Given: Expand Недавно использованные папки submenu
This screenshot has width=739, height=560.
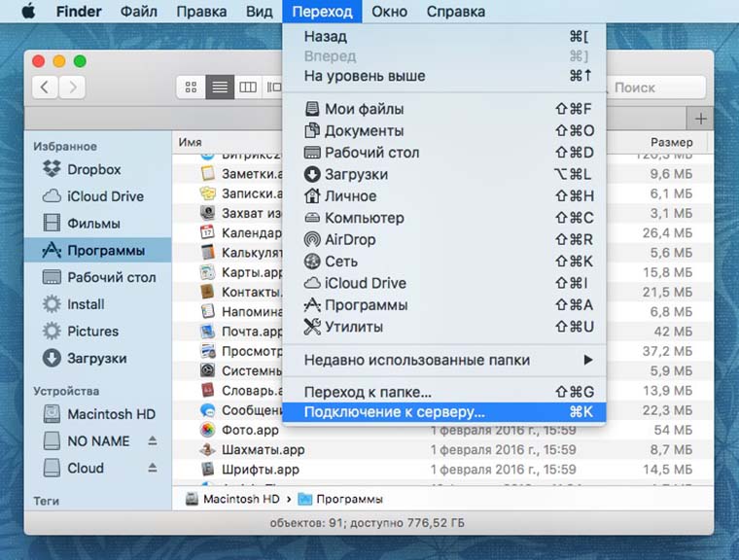Looking at the screenshot, I should (x=444, y=360).
